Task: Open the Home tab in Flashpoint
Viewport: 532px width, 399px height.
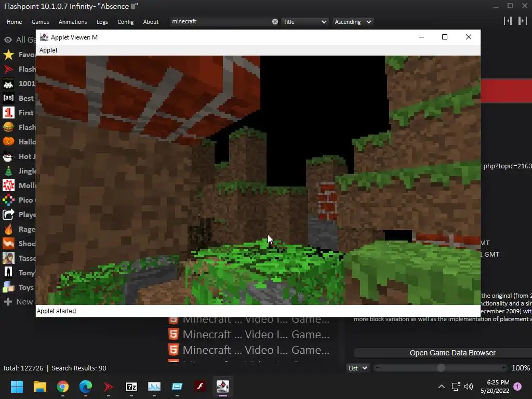Action: click(x=14, y=22)
